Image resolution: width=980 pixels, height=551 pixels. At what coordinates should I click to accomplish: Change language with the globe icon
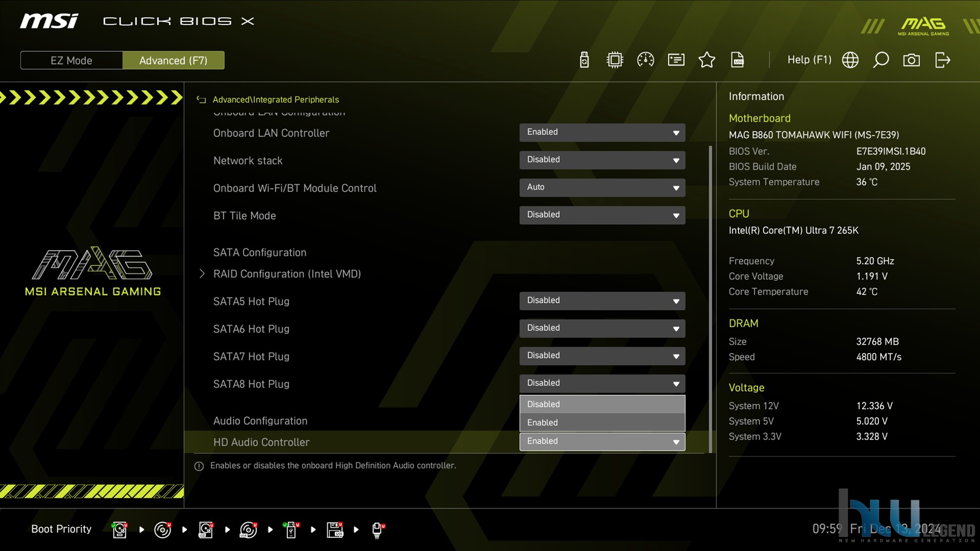[850, 60]
